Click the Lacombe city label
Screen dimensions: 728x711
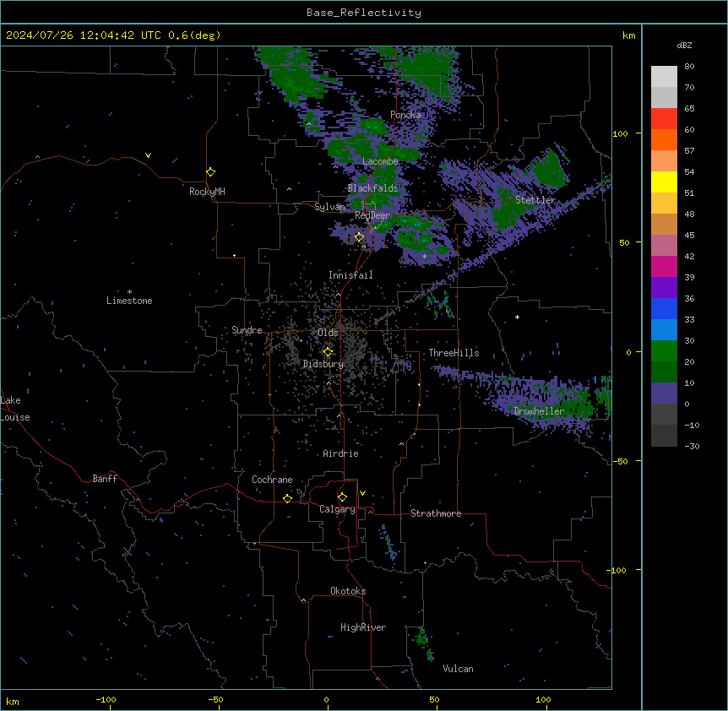point(380,161)
